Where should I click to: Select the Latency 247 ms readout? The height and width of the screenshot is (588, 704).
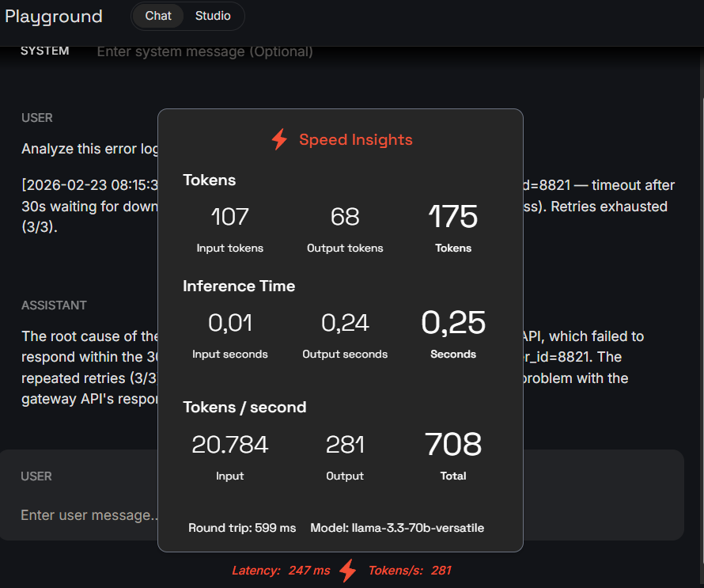click(x=281, y=571)
